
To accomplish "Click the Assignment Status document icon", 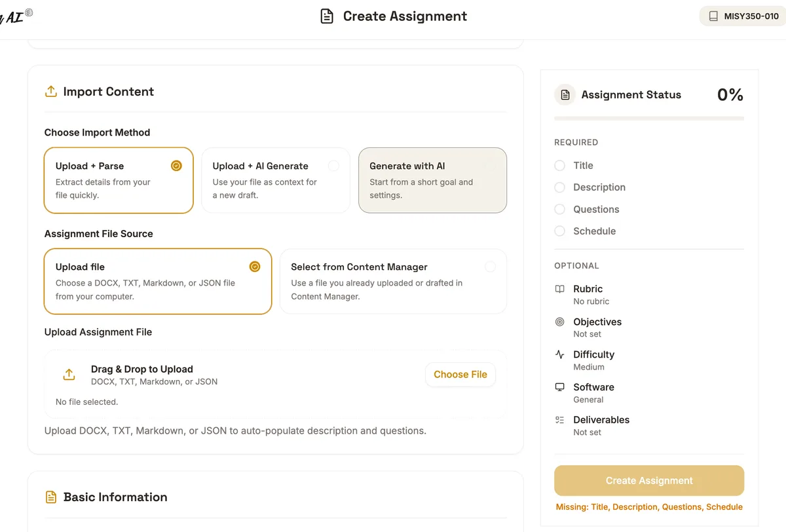I will pos(565,95).
